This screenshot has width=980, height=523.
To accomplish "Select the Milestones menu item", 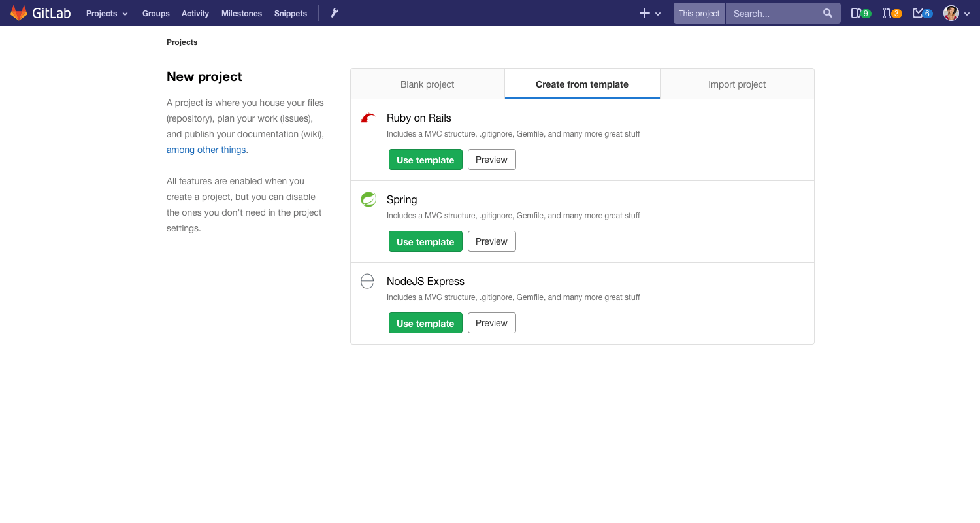I will pyautogui.click(x=241, y=13).
